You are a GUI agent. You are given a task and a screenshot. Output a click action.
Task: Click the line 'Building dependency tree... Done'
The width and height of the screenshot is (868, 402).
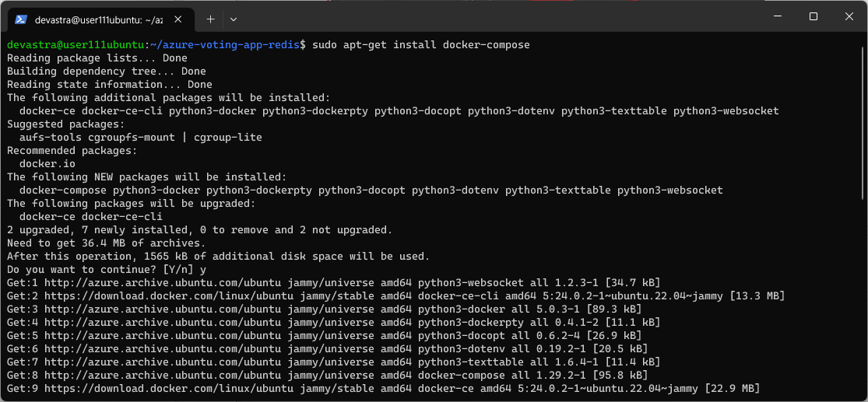(x=107, y=72)
